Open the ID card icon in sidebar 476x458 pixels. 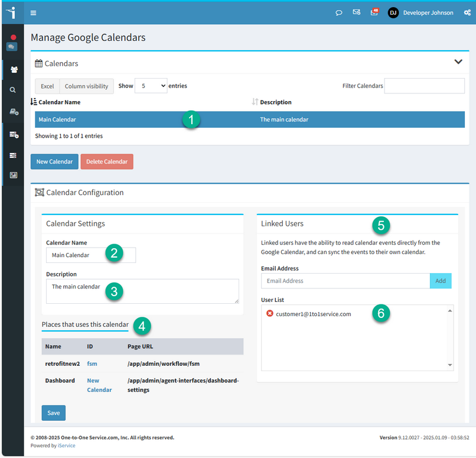click(x=13, y=175)
